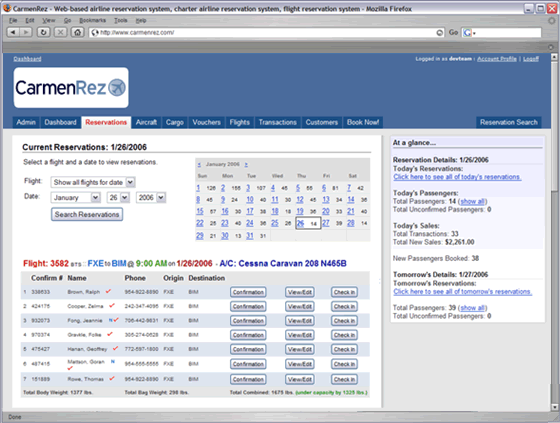The height and width of the screenshot is (423, 560).
Task: Select the Reservations tab
Action: coord(106,122)
